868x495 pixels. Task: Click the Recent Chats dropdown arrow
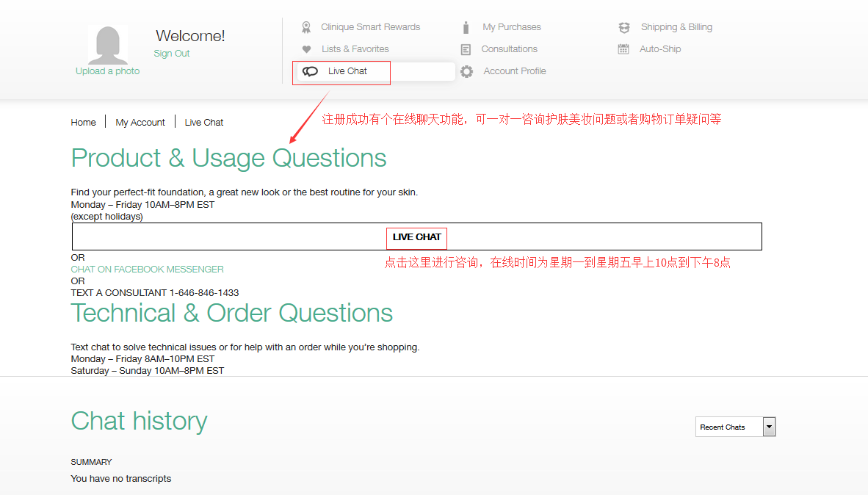click(x=769, y=427)
